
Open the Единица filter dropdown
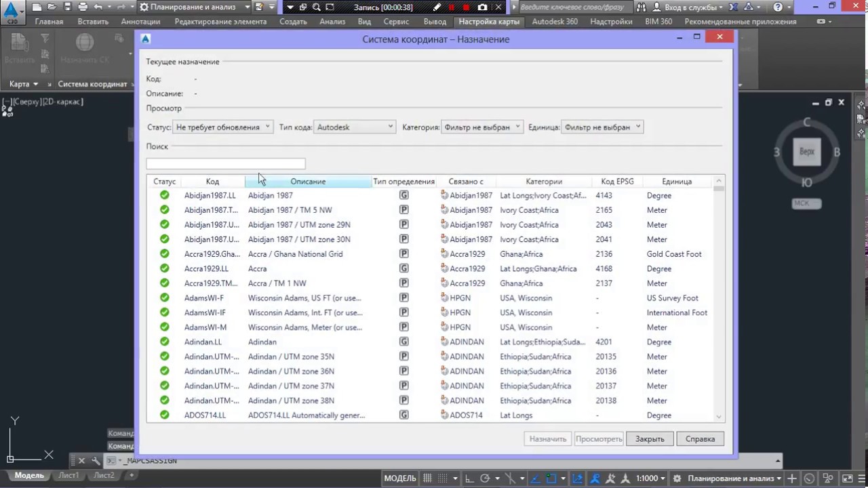602,127
